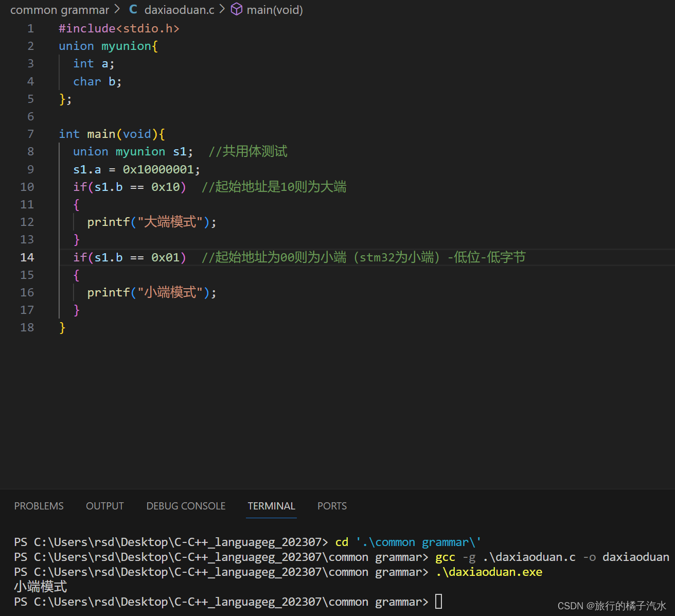Viewport: 675px width, 616px height.
Task: Switch to the PORTS tab
Action: (332, 506)
